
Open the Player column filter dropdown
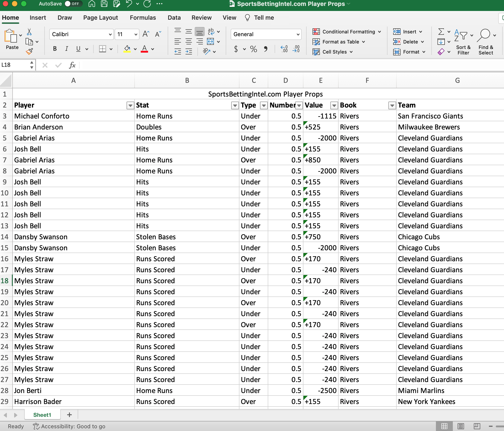pyautogui.click(x=130, y=105)
